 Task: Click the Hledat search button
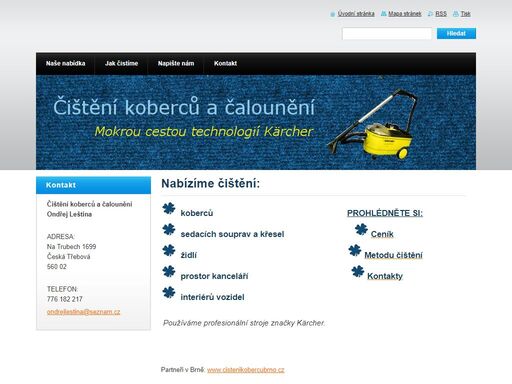pos(456,33)
